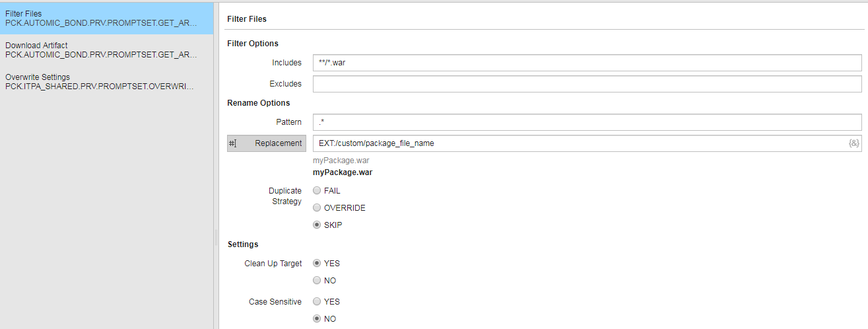Select FAIL as the duplicate strategy

coord(317,190)
